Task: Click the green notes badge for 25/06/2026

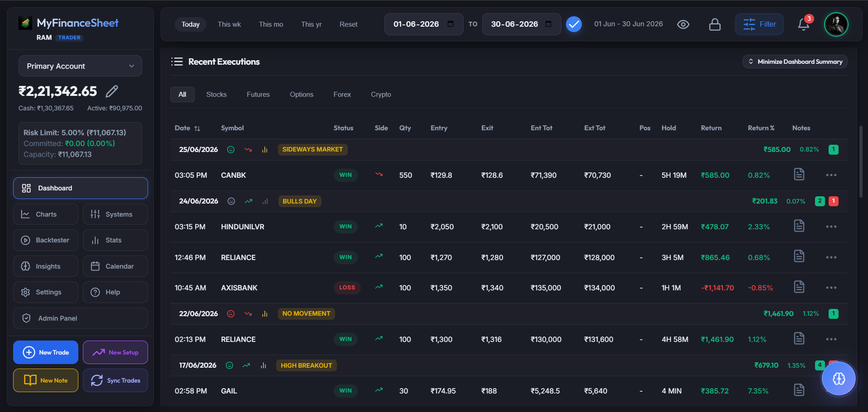Action: point(833,150)
